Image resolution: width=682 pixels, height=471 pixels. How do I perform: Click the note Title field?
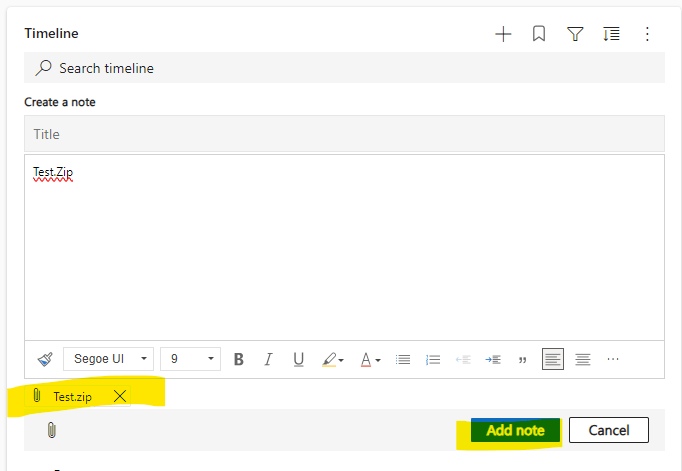(x=344, y=134)
